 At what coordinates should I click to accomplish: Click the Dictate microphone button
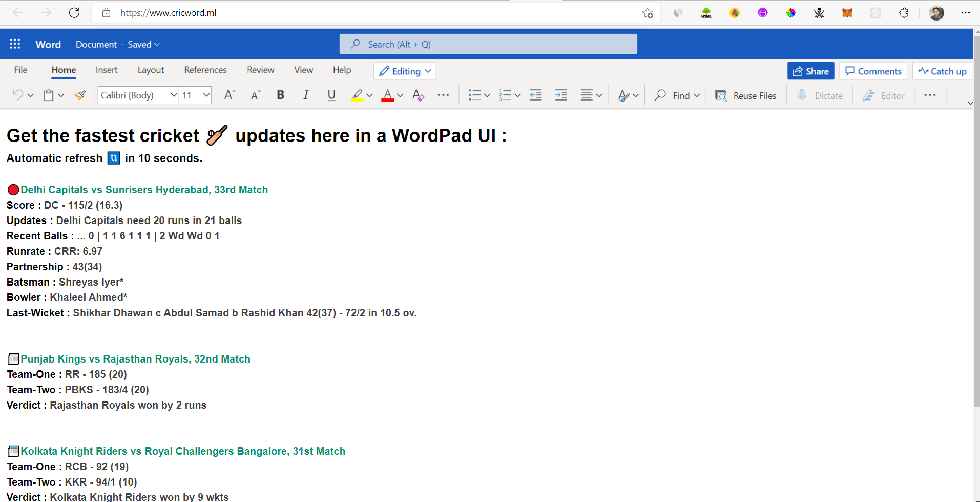point(820,95)
